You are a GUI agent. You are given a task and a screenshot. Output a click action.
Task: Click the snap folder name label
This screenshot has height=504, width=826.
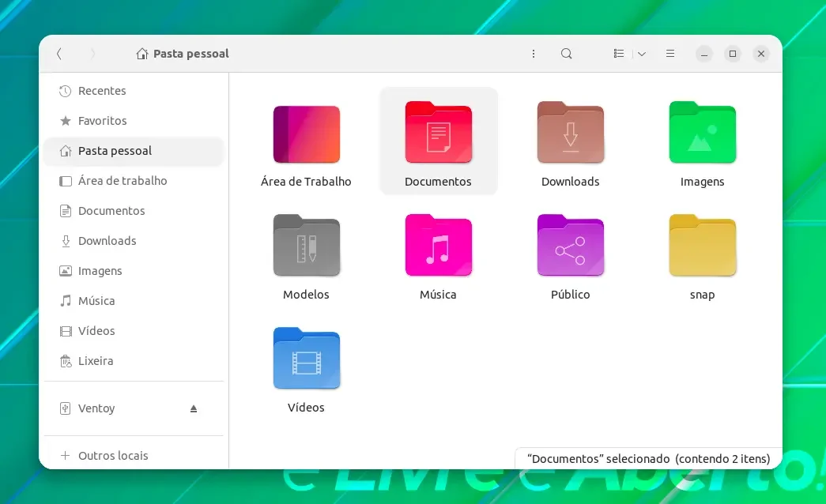tap(702, 295)
